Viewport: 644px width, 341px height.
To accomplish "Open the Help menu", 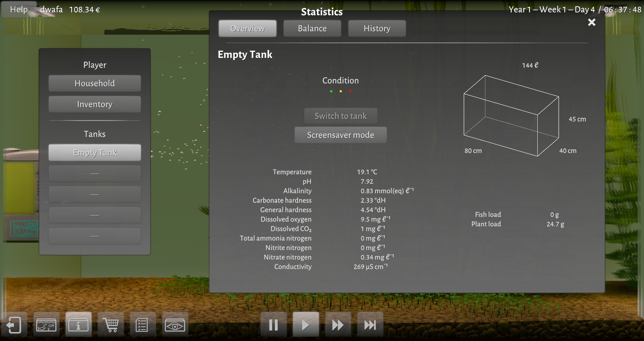I will click(19, 9).
